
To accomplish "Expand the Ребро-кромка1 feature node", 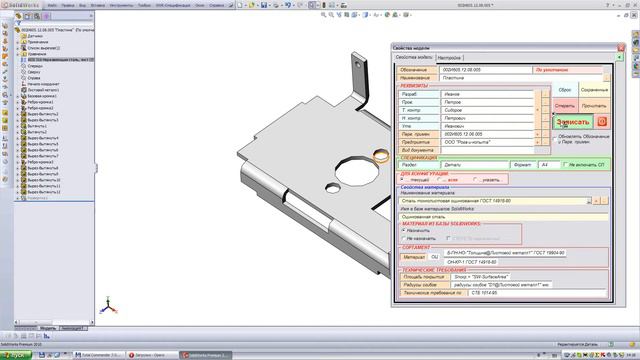I will (18, 102).
